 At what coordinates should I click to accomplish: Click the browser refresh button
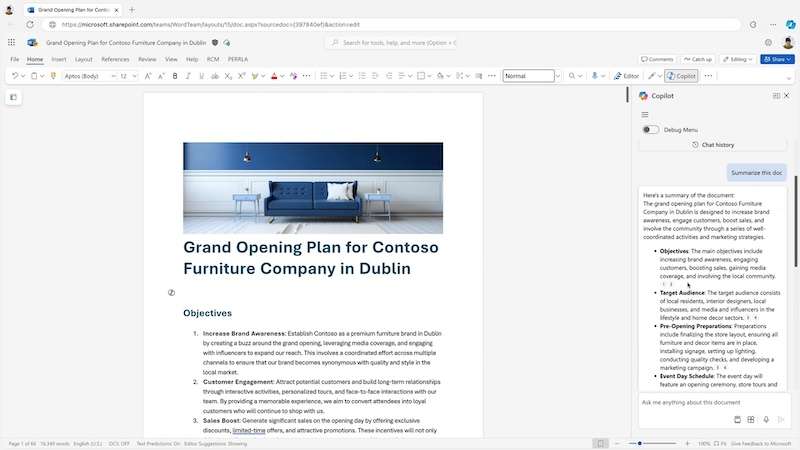30,24
